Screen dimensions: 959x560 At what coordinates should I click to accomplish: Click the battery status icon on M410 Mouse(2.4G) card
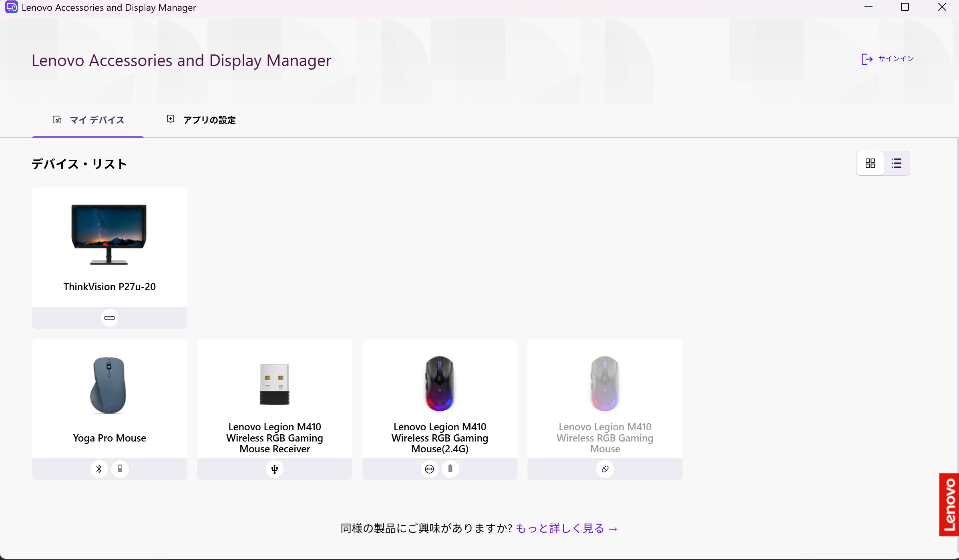point(450,469)
